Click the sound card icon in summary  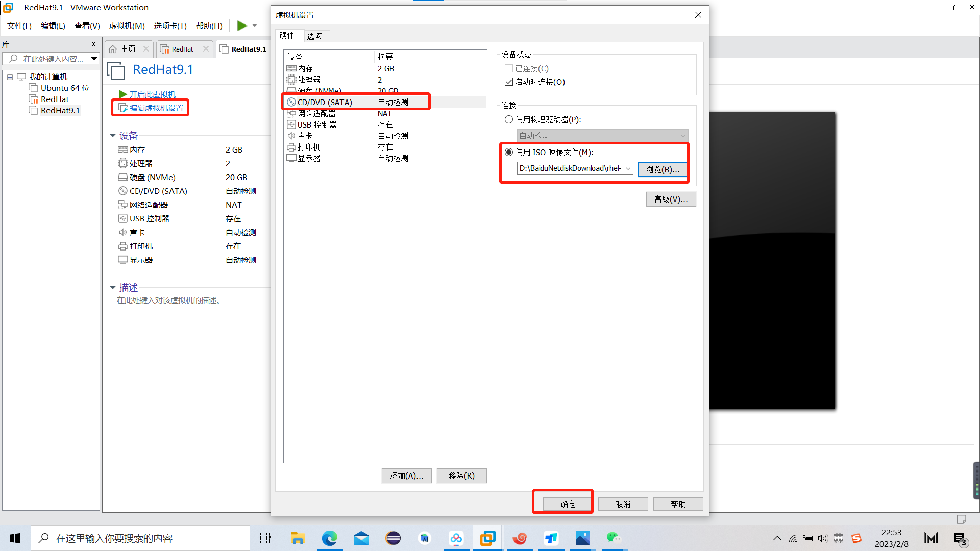coord(122,232)
